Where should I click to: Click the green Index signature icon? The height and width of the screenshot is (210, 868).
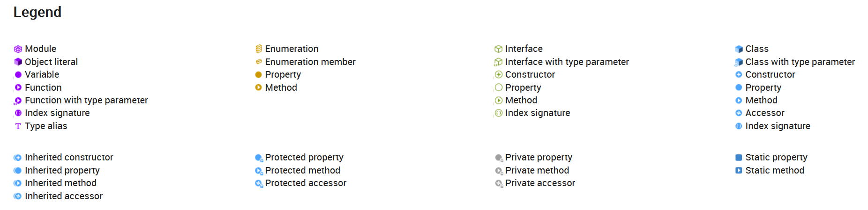[x=498, y=113]
